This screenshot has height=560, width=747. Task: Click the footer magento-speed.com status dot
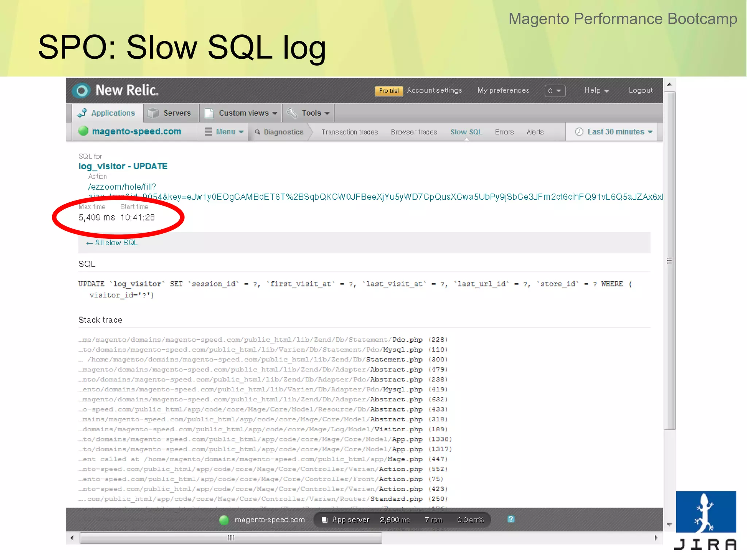(x=224, y=520)
